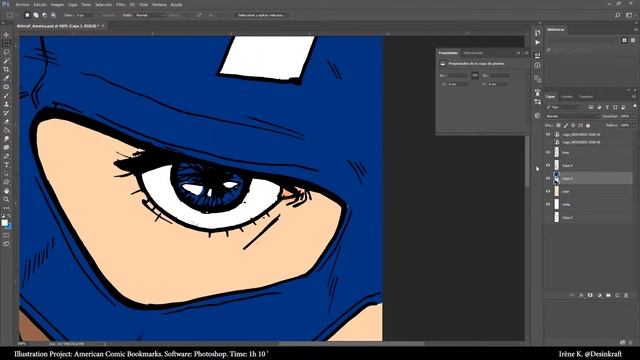This screenshot has width=640, height=360.
Task: Create a new layer group
Action: pyautogui.click(x=608, y=295)
